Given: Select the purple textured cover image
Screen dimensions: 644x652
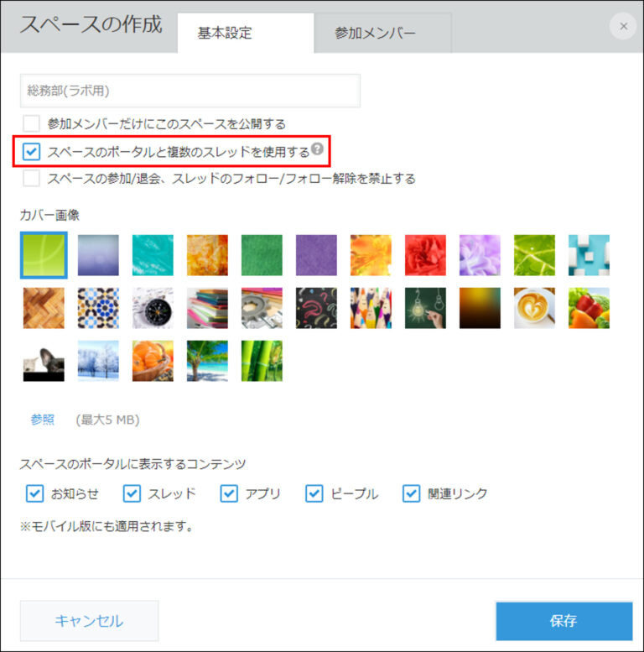Looking at the screenshot, I should (x=316, y=255).
